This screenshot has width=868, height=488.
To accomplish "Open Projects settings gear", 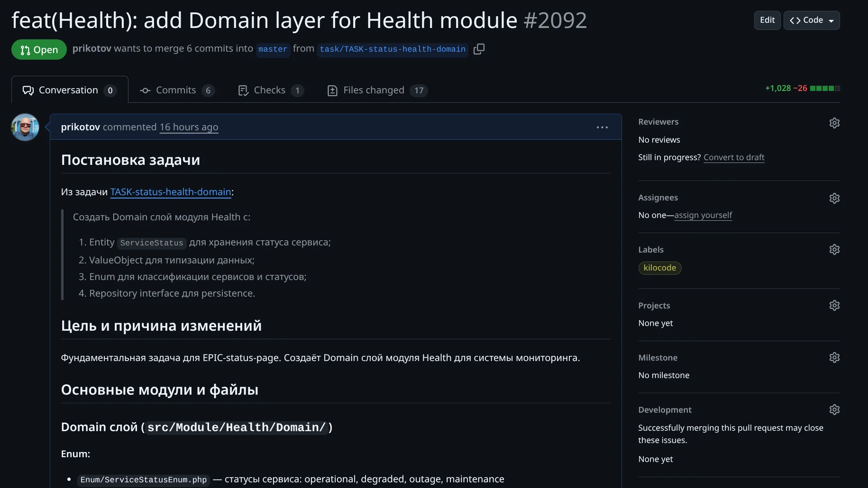I will click(x=834, y=306).
